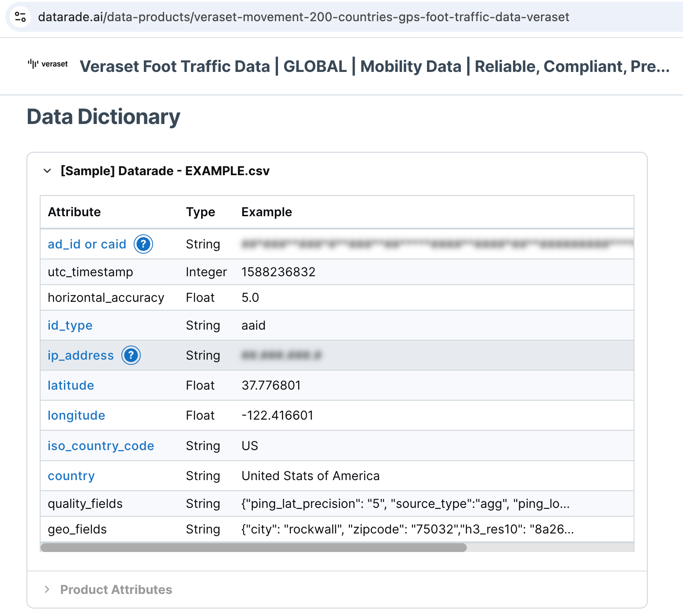Click the Example column header
This screenshot has height=616, width=683.
pos(266,212)
